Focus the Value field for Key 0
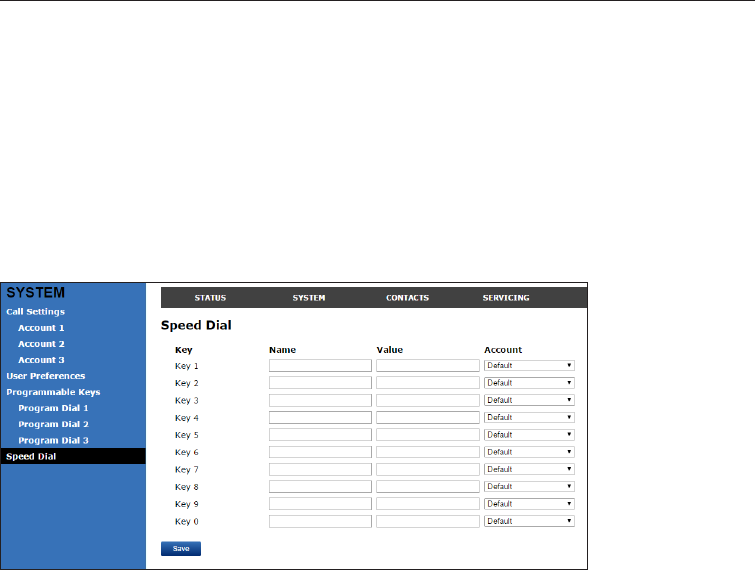The width and height of the screenshot is (755, 570). (x=428, y=521)
